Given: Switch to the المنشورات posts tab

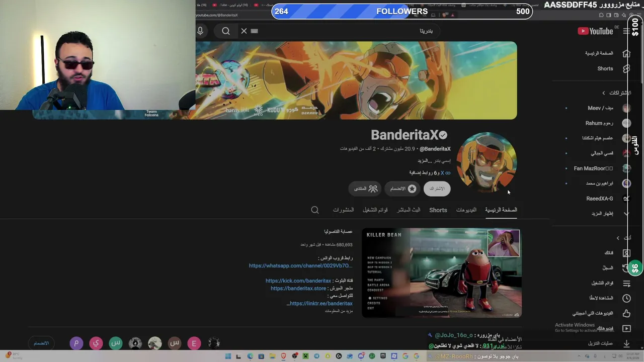Looking at the screenshot, I should tap(344, 210).
